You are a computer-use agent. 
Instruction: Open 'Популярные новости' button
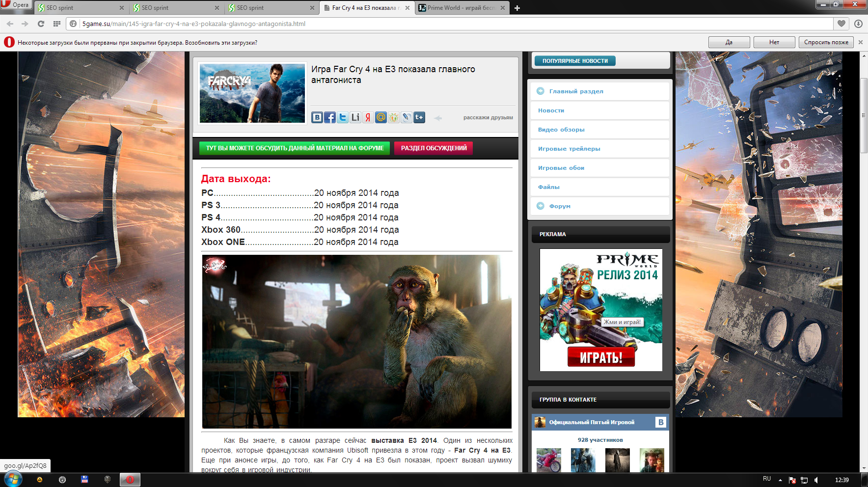tap(575, 61)
